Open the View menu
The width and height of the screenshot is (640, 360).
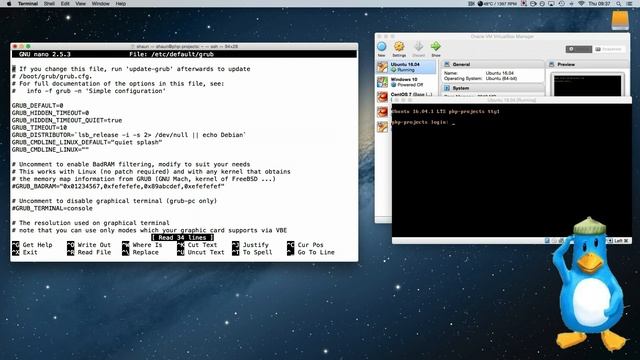point(81,4)
